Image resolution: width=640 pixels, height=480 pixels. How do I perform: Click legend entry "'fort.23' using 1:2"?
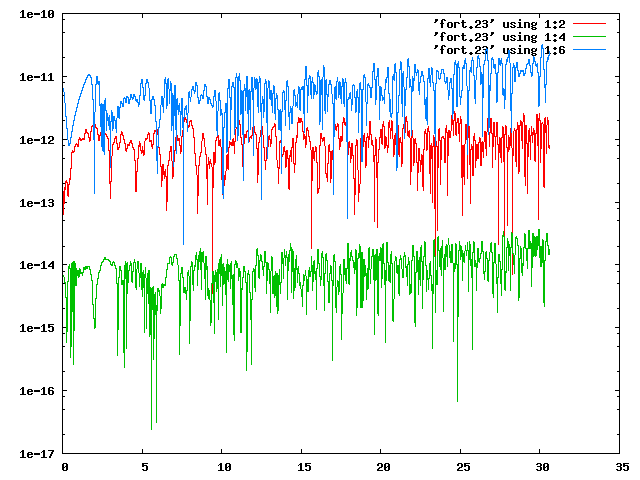coord(499,24)
